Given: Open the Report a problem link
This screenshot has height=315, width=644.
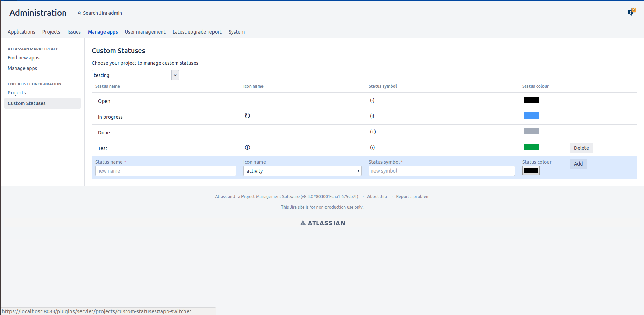Looking at the screenshot, I should [413, 196].
